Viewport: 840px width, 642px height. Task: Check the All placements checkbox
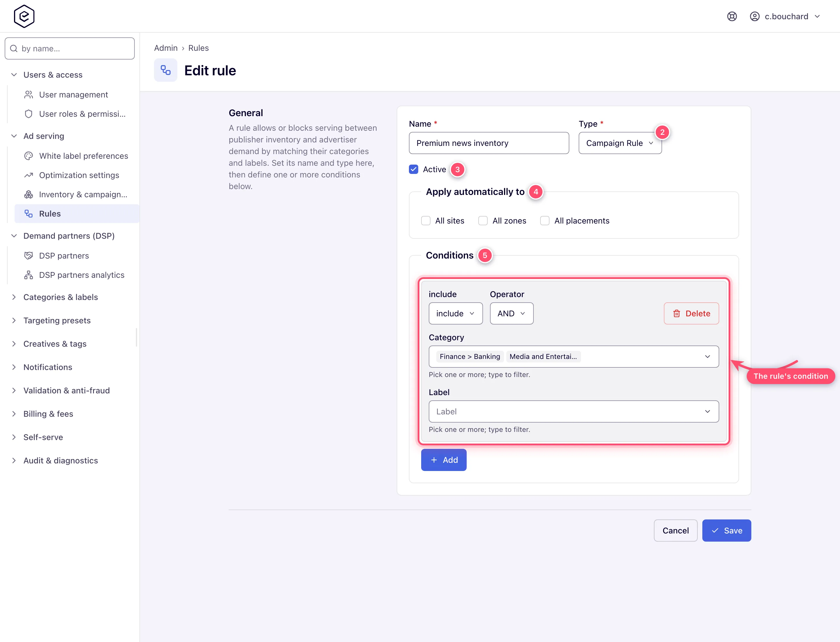pos(545,221)
